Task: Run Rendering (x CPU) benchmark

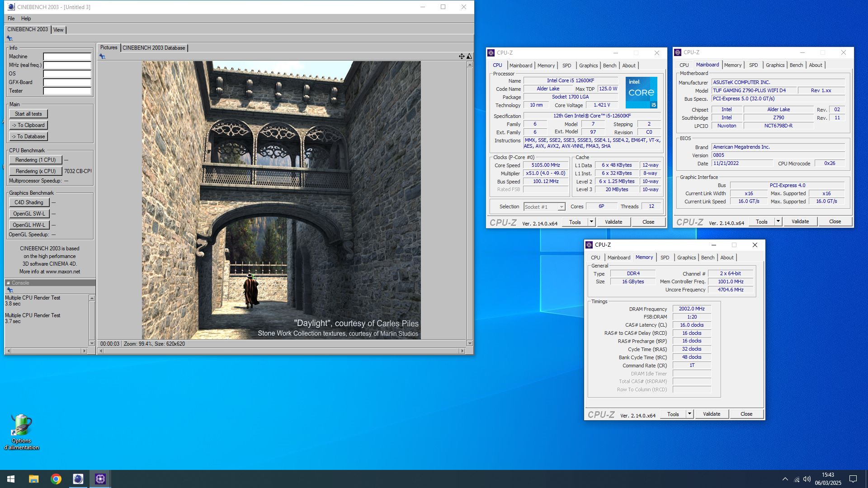Action: (35, 171)
